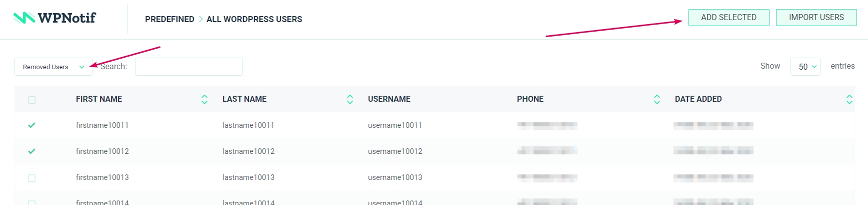This screenshot has width=868, height=205.
Task: Focus the Search input field
Action: click(188, 67)
